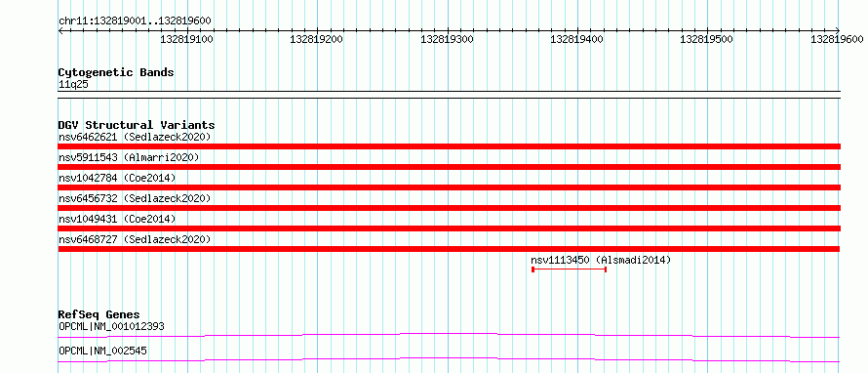Click the DGV Structural Variants track title

point(137,125)
